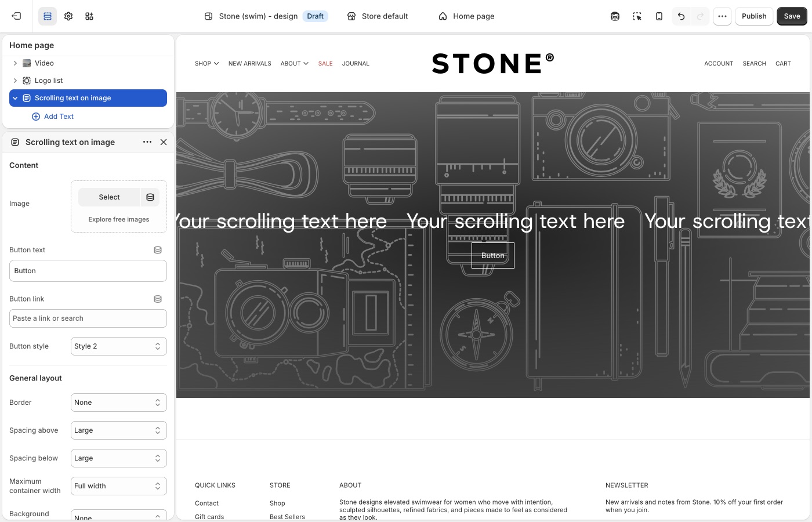Click Select image button
Image resolution: width=812 pixels, height=522 pixels.
coord(110,197)
